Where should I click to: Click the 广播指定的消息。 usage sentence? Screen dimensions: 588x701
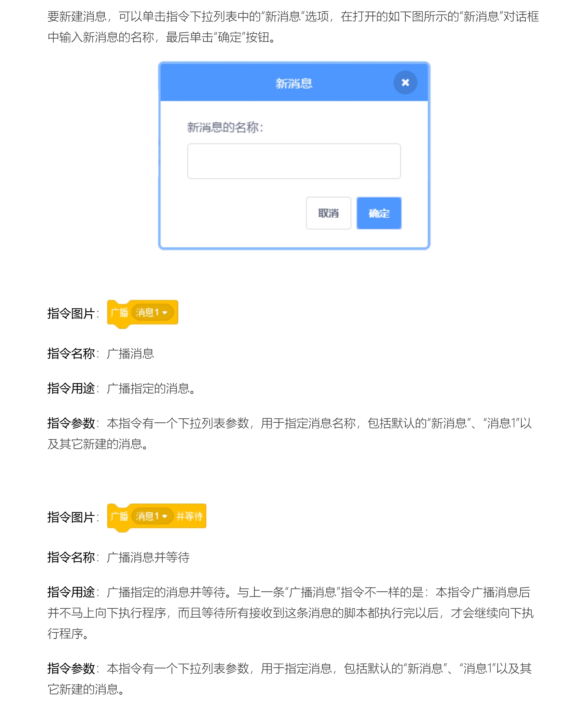152,388
